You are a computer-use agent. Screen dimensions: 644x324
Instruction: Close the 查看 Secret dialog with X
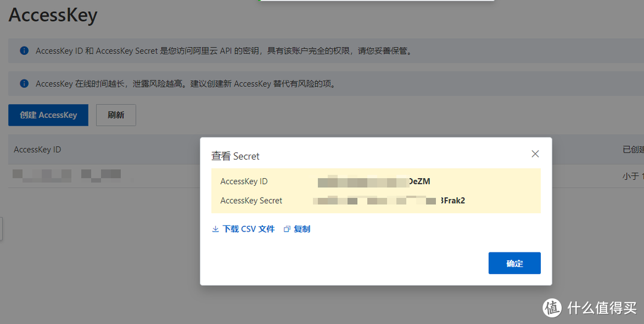(x=535, y=154)
